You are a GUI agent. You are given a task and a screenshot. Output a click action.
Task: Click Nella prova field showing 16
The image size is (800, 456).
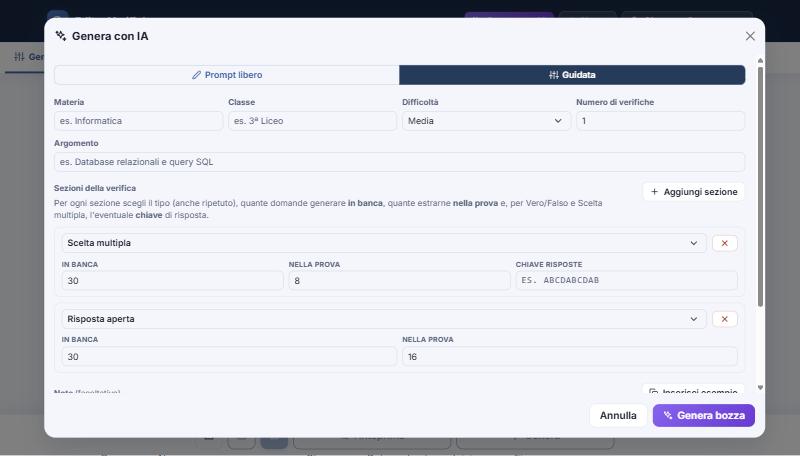pyautogui.click(x=569, y=357)
